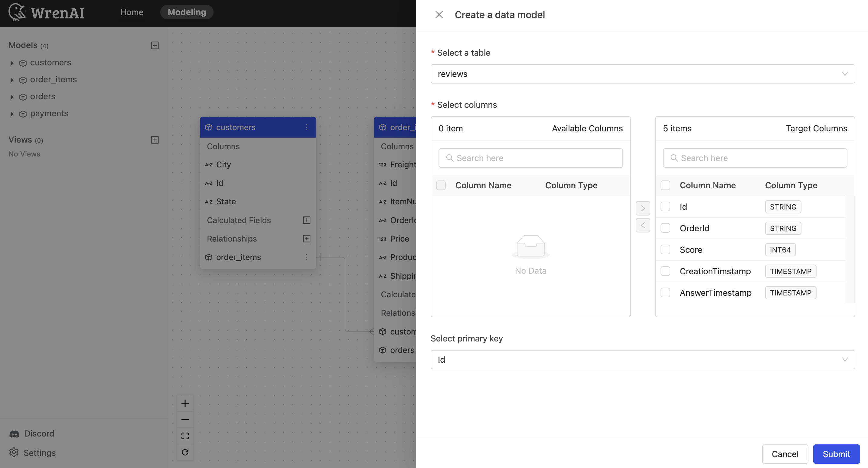
Task: Zoom in on the diagram canvas
Action: click(185, 403)
